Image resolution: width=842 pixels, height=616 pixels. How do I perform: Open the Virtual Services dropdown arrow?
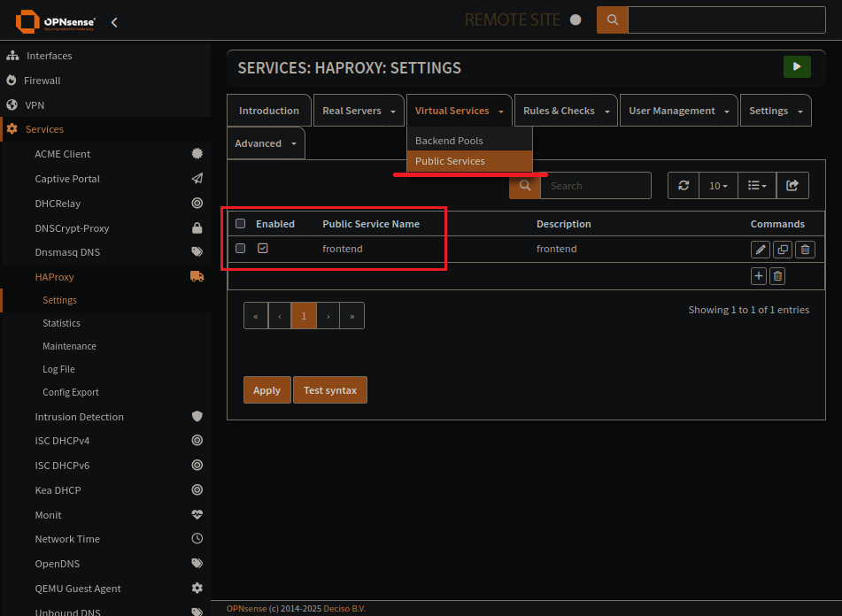(x=501, y=112)
